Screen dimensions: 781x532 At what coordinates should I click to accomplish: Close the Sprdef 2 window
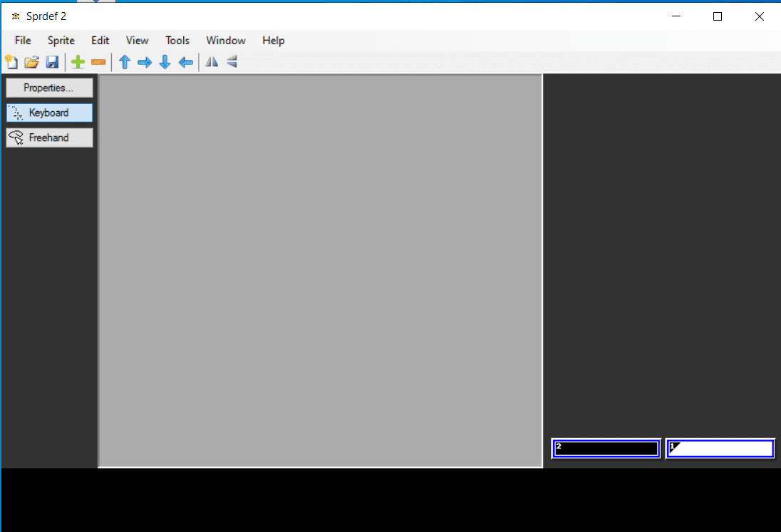759,16
